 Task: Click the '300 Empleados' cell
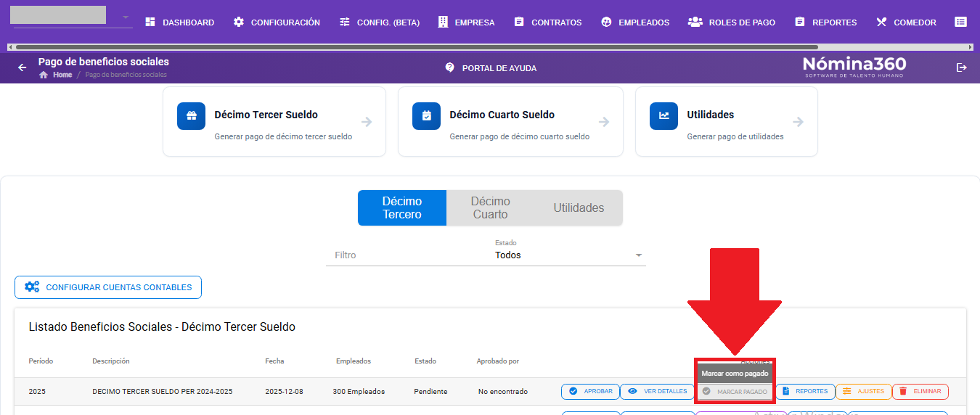pyautogui.click(x=359, y=392)
